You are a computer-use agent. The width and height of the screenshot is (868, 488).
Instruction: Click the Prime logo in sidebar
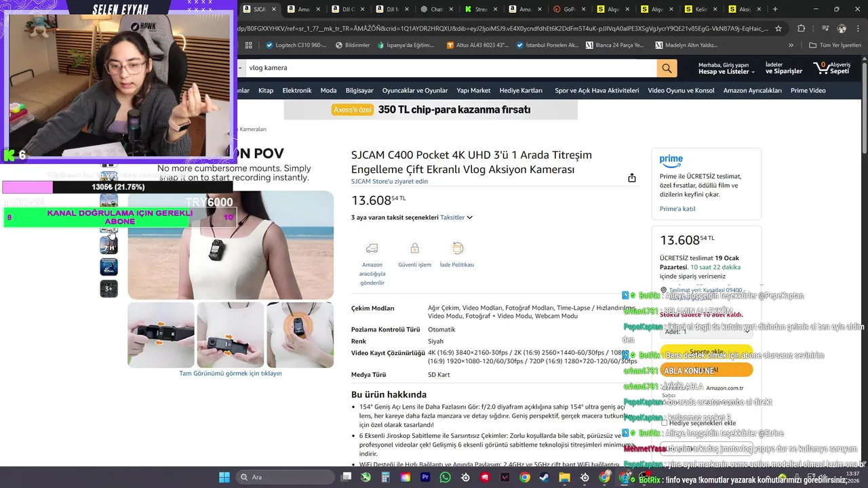tap(671, 161)
